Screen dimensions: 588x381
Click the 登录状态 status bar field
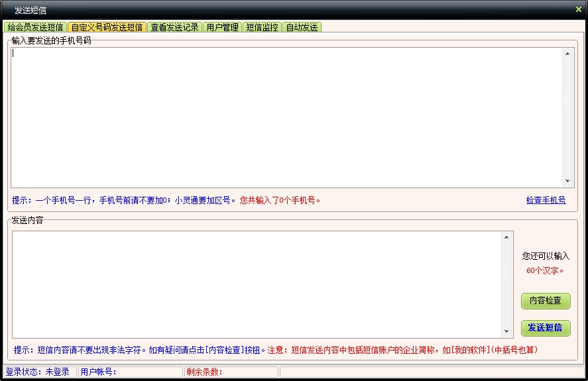click(x=38, y=372)
